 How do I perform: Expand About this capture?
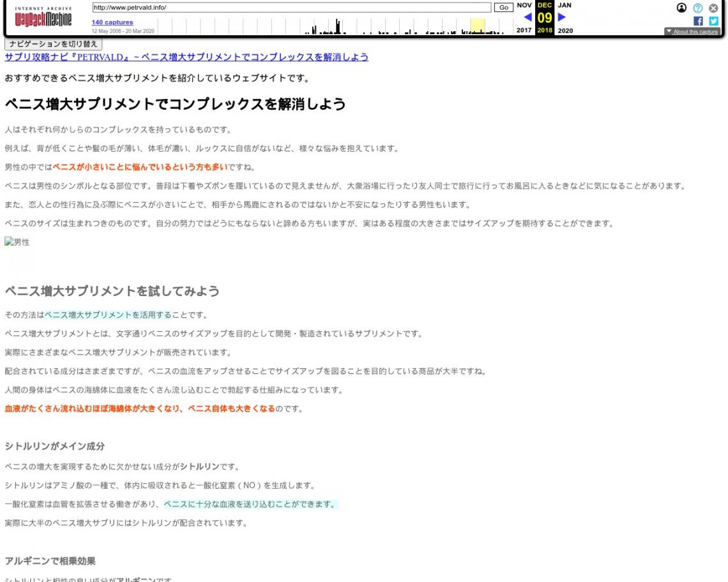tap(692, 31)
